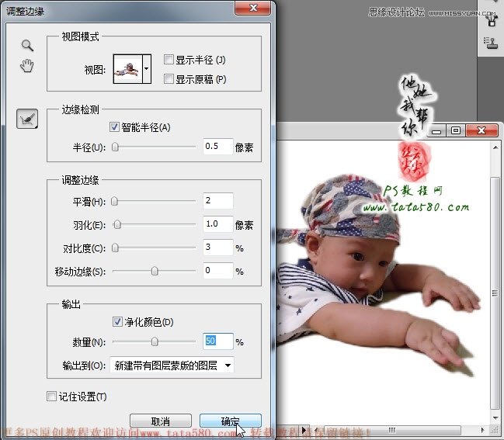Open the 视图 mode dropdown arrow
Viewport: 504px width, 440px height.
click(x=147, y=69)
